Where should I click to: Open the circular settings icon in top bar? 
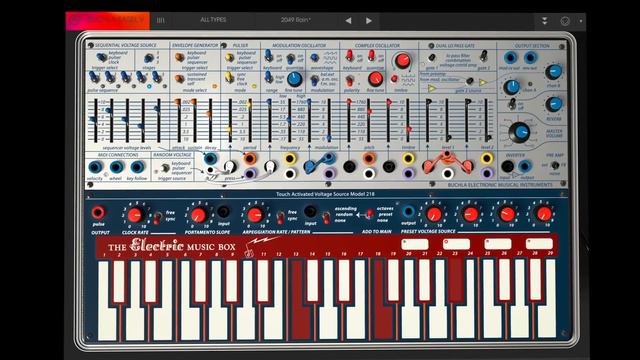(x=565, y=21)
